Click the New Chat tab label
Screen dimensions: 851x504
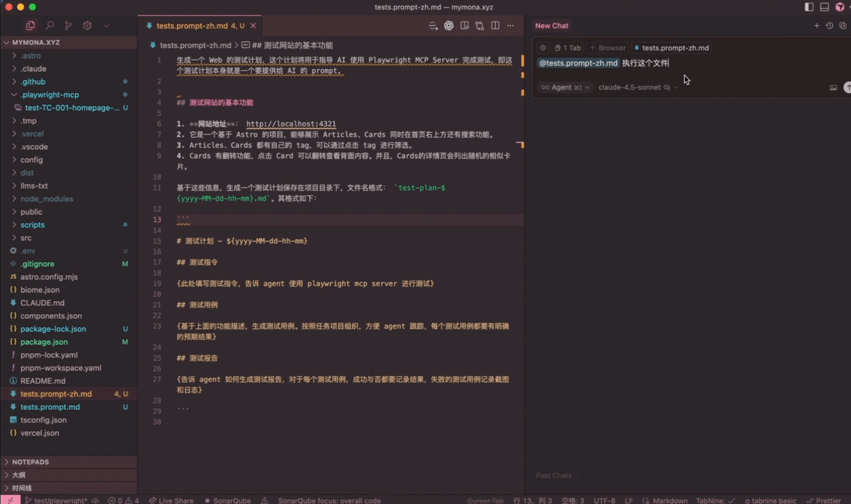tap(551, 26)
